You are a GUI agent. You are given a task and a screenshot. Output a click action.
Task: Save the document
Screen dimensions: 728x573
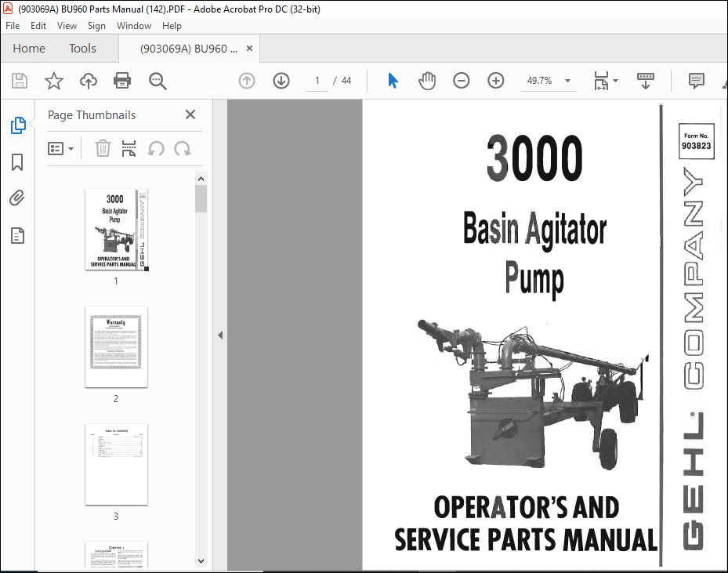(x=19, y=81)
